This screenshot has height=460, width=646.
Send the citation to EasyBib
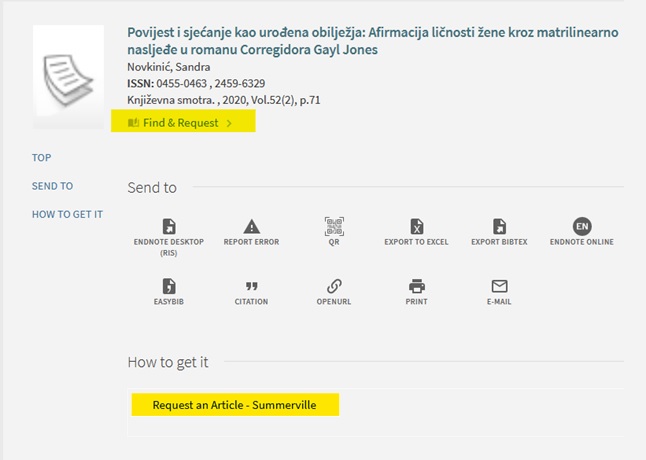(x=168, y=287)
